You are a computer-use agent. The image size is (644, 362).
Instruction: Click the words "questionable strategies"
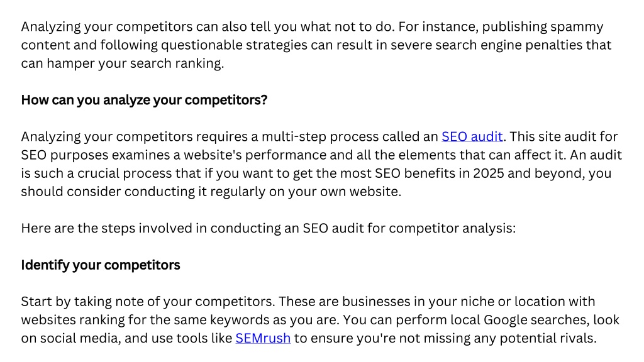pyautogui.click(x=234, y=45)
